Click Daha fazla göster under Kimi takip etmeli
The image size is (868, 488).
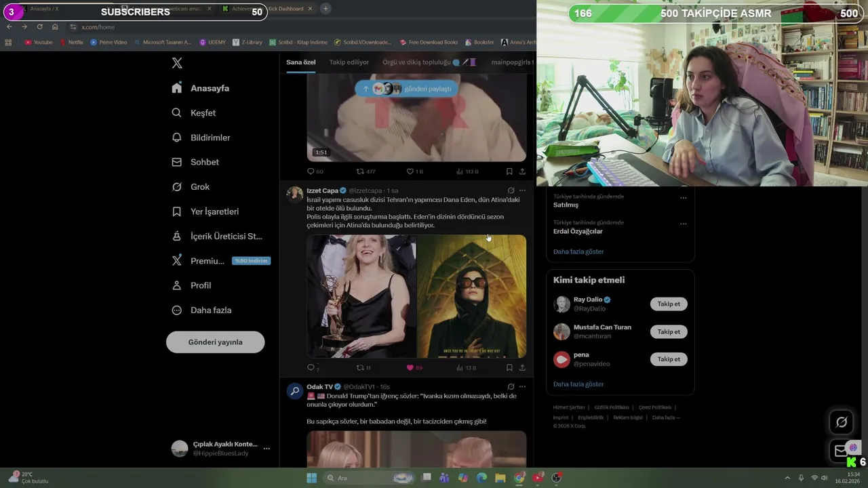click(578, 384)
